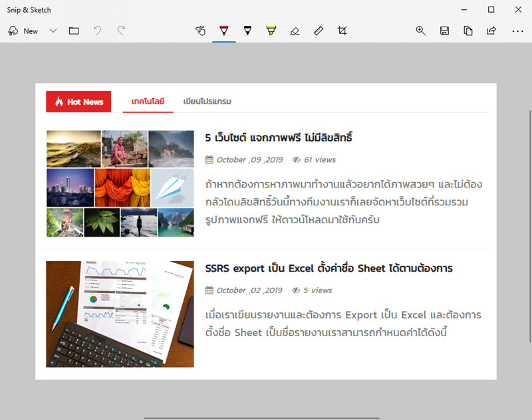Click the photo collage thumbnail

pos(120,183)
